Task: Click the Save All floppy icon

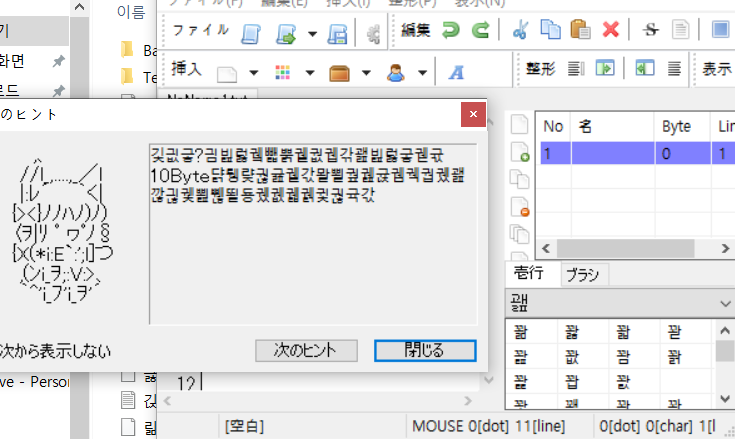Action: pyautogui.click(x=338, y=33)
